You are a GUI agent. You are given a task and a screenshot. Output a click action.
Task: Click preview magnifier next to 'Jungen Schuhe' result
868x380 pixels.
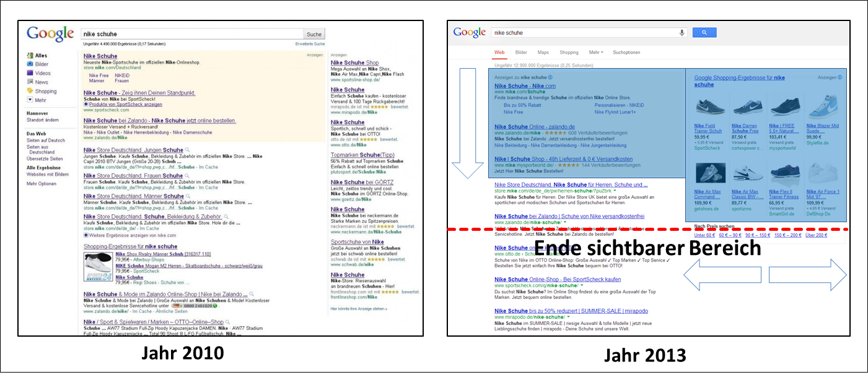tap(188, 150)
